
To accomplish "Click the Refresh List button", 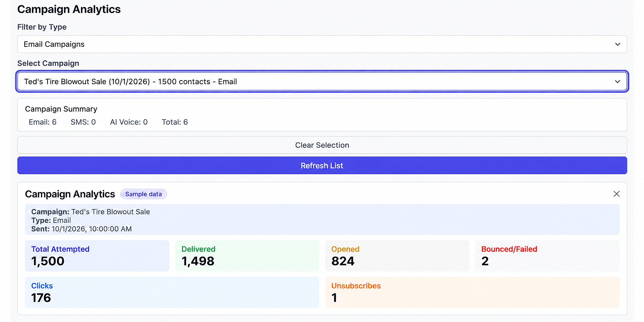I will pyautogui.click(x=322, y=166).
